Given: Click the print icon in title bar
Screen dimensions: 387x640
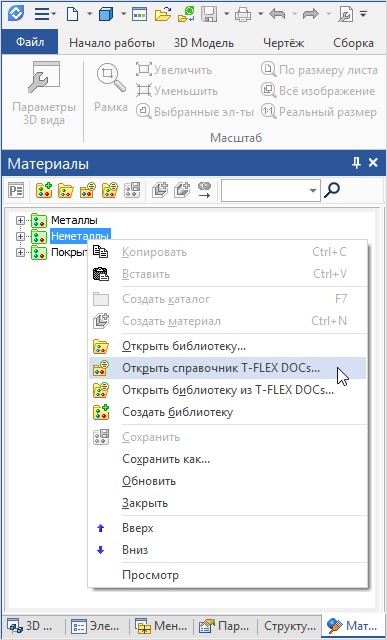Looking at the screenshot, I should click(242, 15).
